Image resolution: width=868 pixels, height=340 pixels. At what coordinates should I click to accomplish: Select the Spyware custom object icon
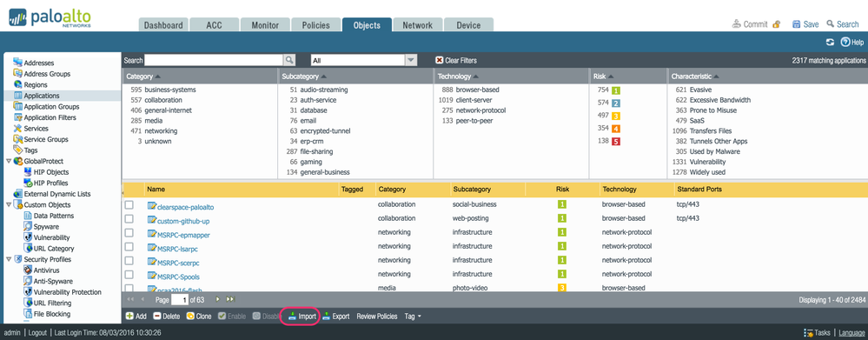click(28, 226)
